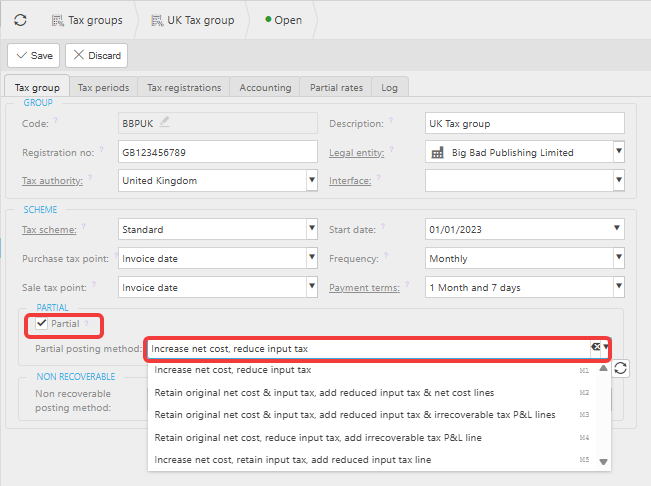Choose the M4 option reducing input tax

pyautogui.click(x=372, y=437)
